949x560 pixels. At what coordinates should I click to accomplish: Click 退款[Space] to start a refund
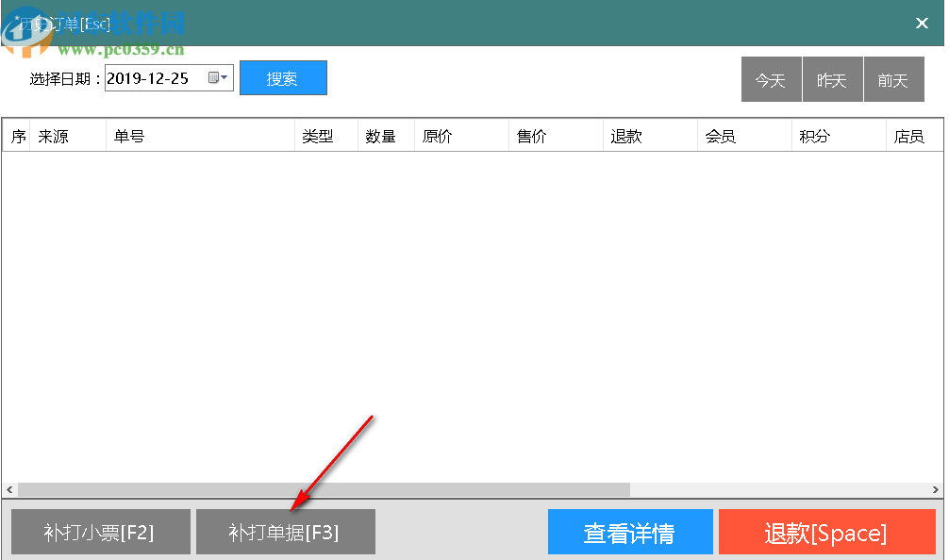(x=826, y=531)
